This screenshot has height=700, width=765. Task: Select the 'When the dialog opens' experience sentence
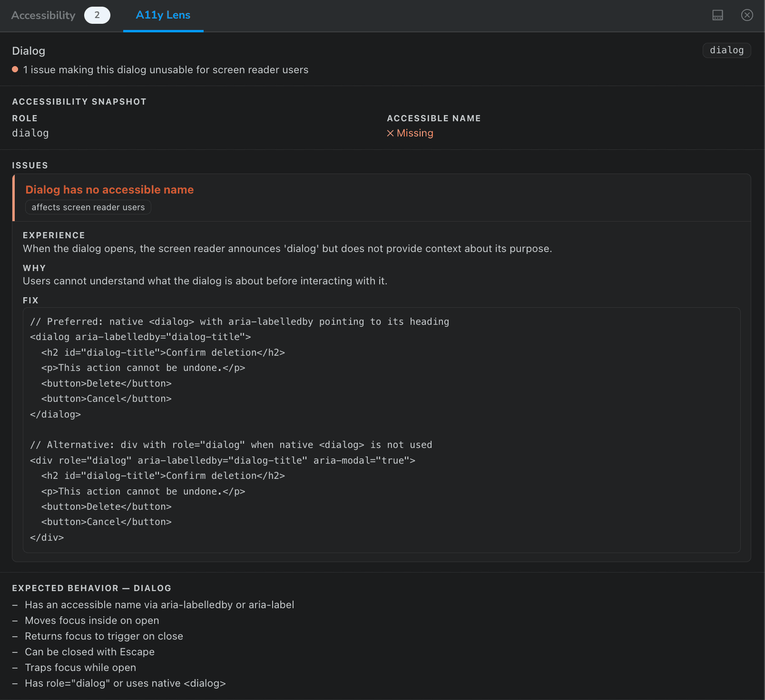pos(287,249)
